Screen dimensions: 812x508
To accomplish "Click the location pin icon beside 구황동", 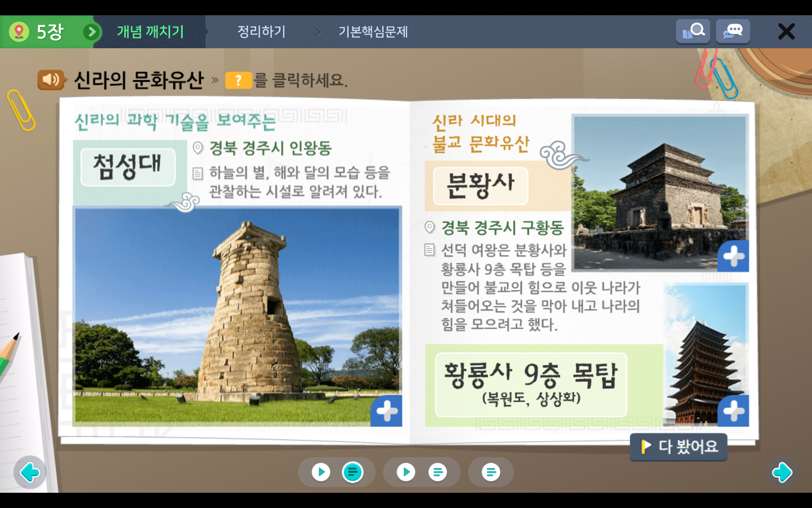I will (x=430, y=228).
